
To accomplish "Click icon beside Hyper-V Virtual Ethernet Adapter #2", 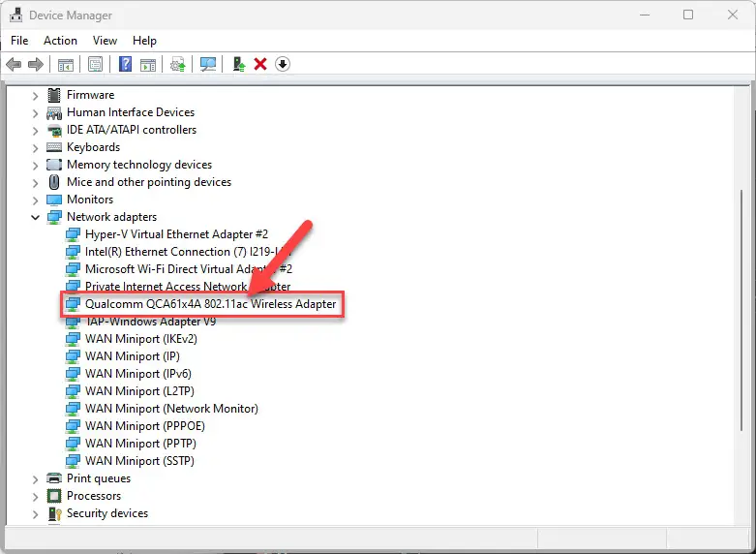I will point(73,234).
